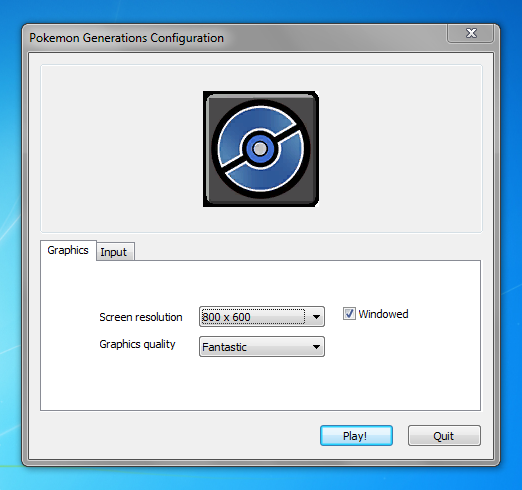
Task: Click the Graphics quality label
Action: (x=137, y=344)
